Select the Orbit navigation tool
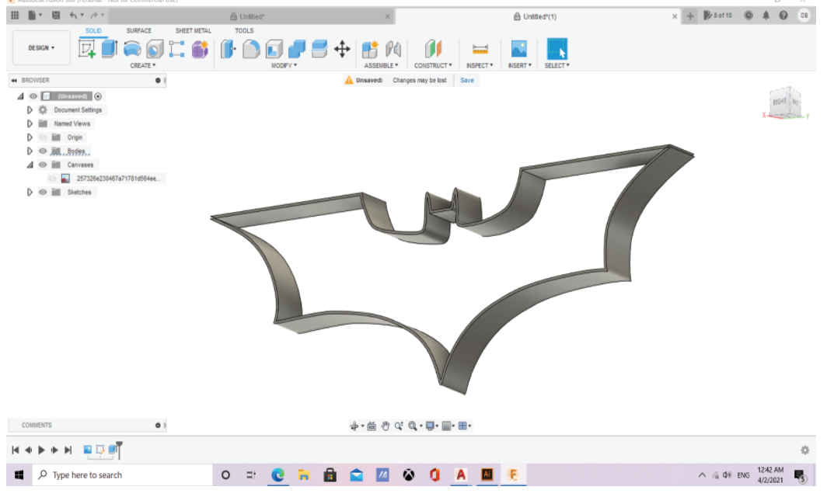 (x=354, y=426)
